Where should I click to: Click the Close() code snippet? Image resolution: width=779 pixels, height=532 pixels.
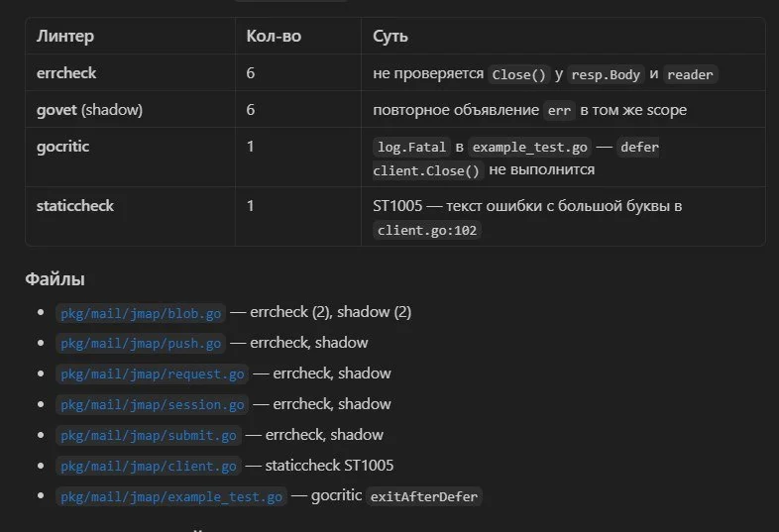point(518,74)
